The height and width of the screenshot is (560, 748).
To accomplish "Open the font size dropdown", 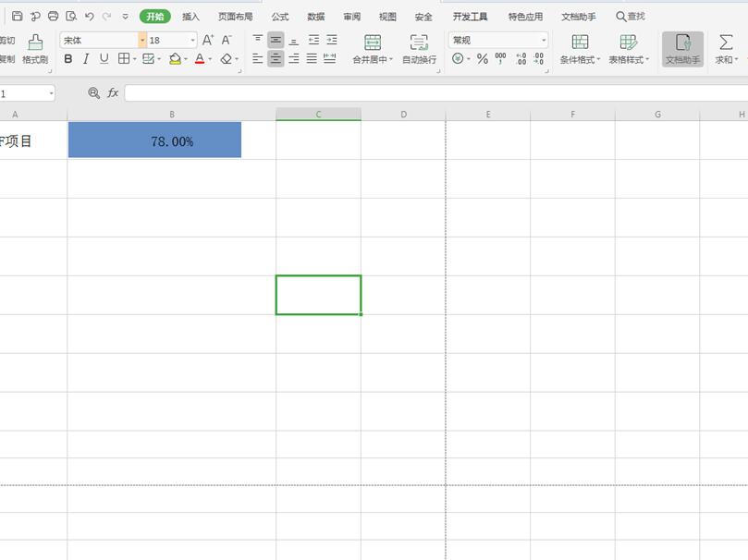I will coord(192,40).
